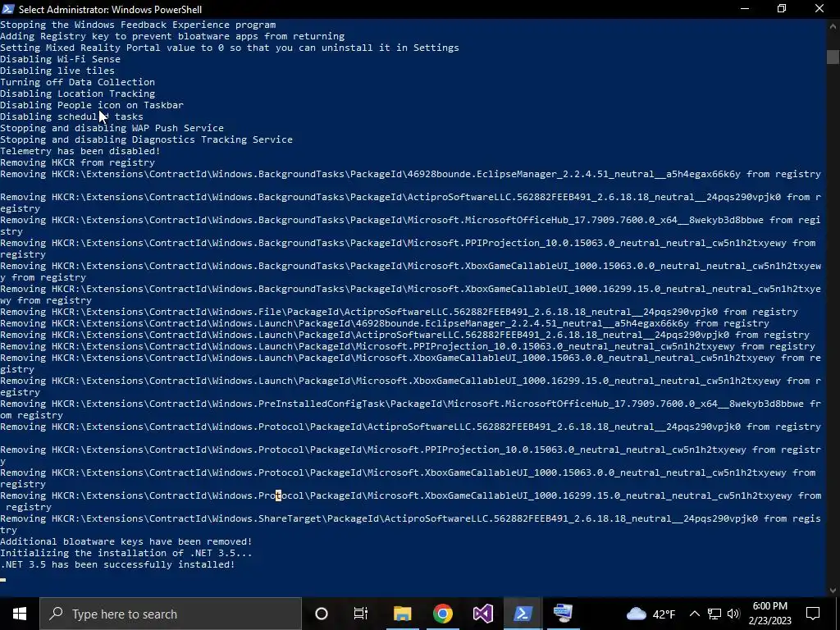
Task: Click 'Stopping the Windows Feedback Experience program'
Action: click(138, 25)
